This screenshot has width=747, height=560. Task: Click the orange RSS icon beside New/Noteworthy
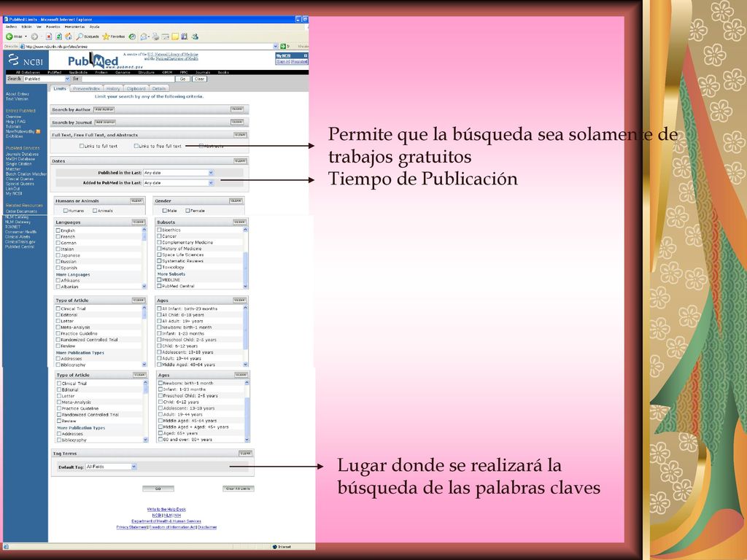click(38, 131)
